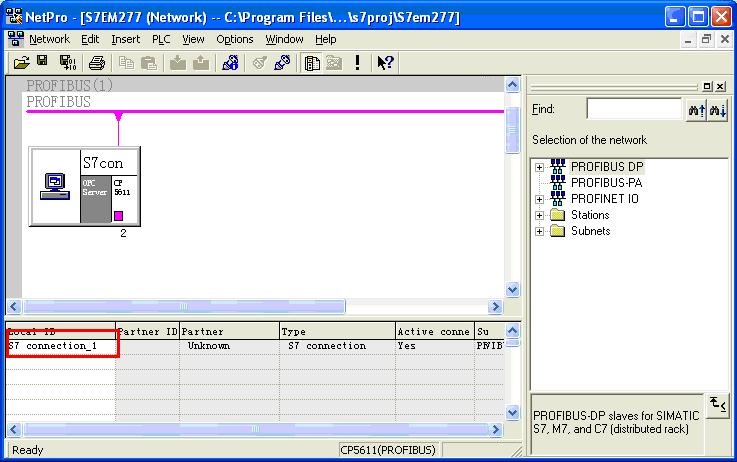This screenshot has width=737, height=462.
Task: Click the Find input field
Action: [634, 109]
